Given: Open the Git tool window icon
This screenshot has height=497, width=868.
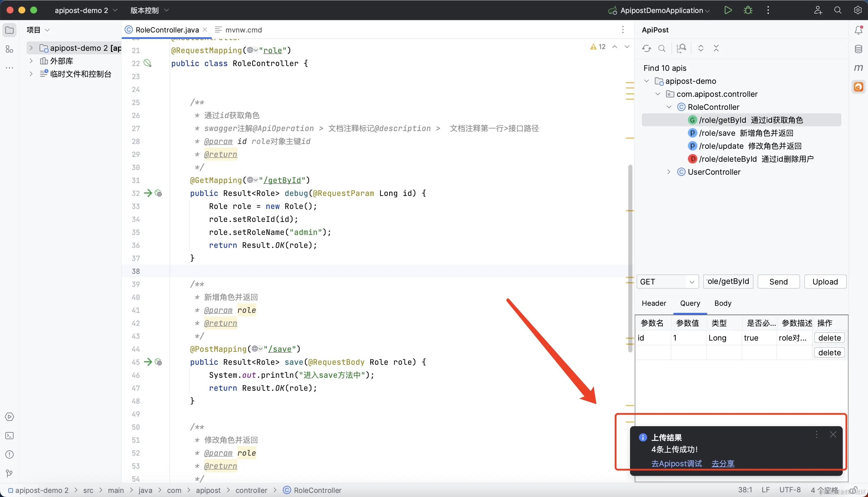Looking at the screenshot, I should tap(9, 473).
